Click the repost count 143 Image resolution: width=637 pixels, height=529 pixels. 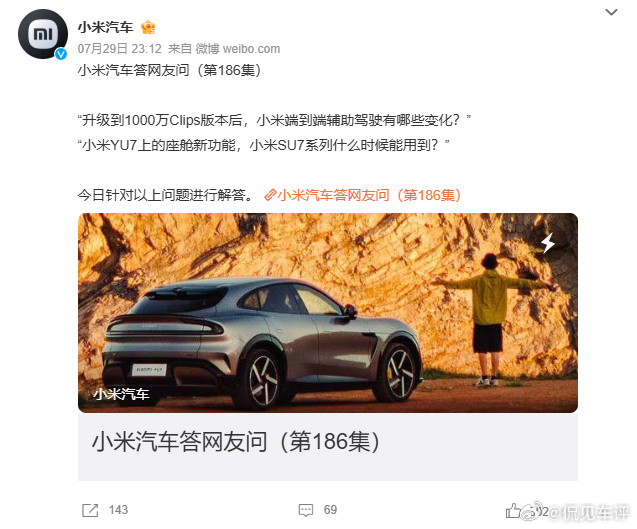pyautogui.click(x=118, y=510)
